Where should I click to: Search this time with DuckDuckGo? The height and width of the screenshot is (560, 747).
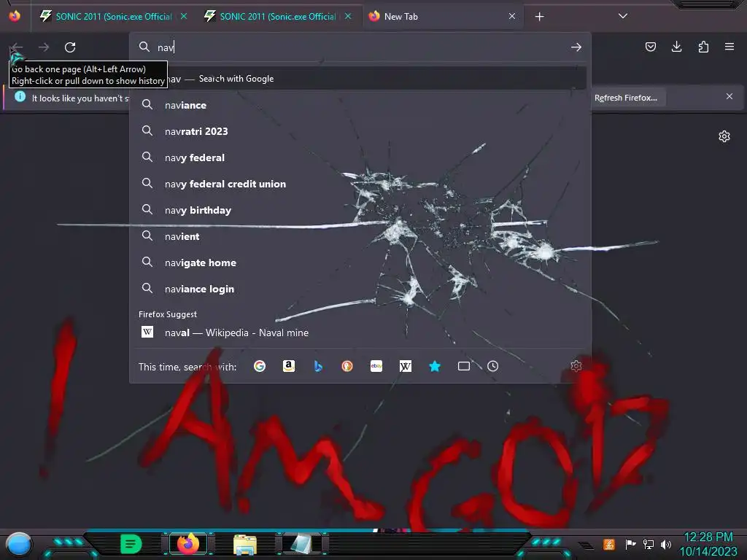pos(347,366)
